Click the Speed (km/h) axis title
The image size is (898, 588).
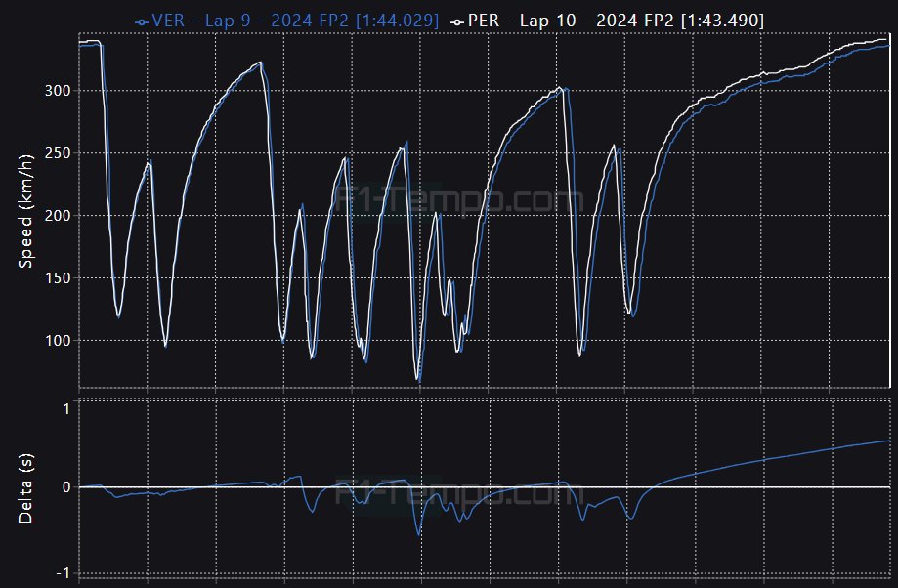point(25,211)
